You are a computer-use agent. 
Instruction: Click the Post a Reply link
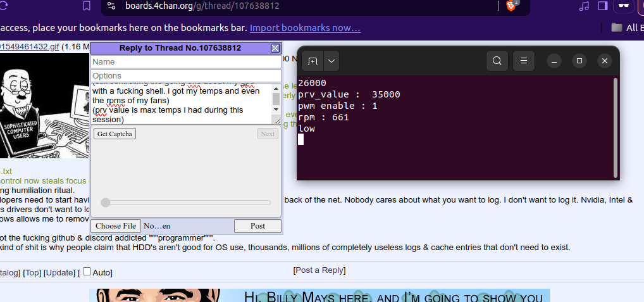coord(319,270)
